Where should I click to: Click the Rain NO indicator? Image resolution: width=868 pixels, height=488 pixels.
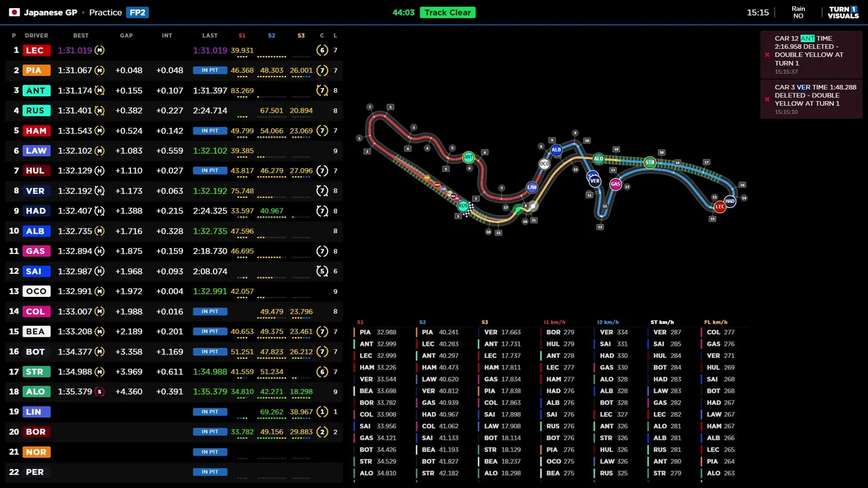798,12
